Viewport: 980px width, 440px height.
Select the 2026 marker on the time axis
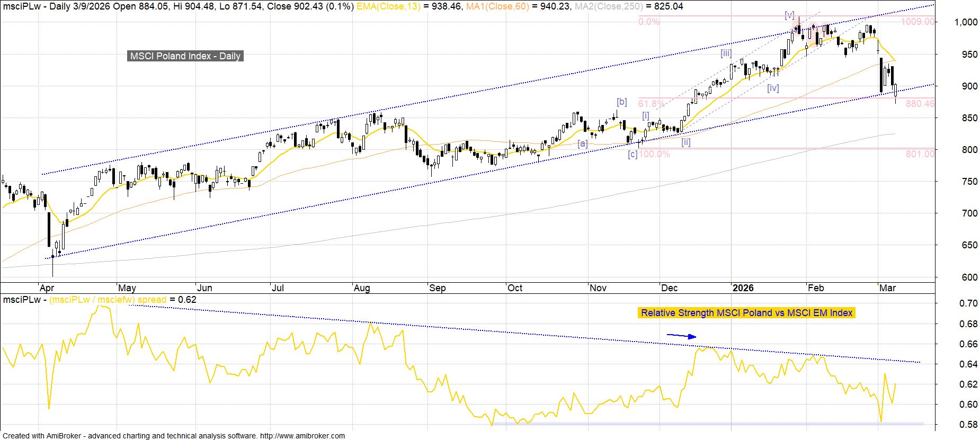click(743, 288)
